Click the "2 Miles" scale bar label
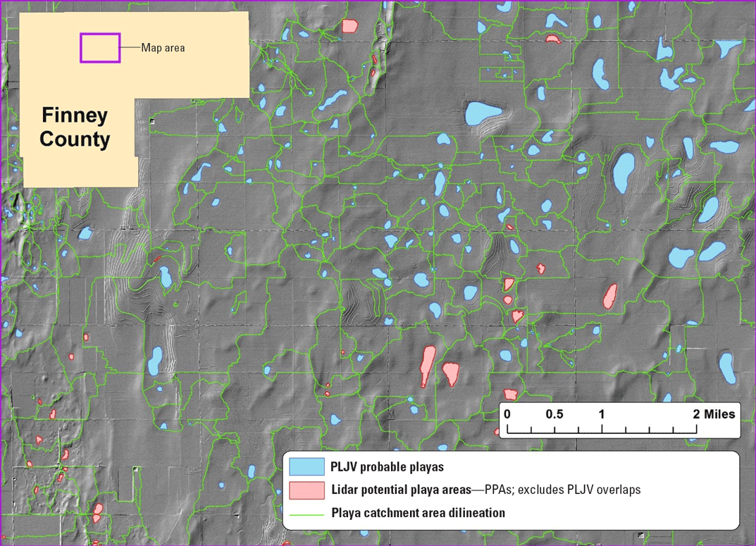The height and width of the screenshot is (546, 756). point(714,414)
